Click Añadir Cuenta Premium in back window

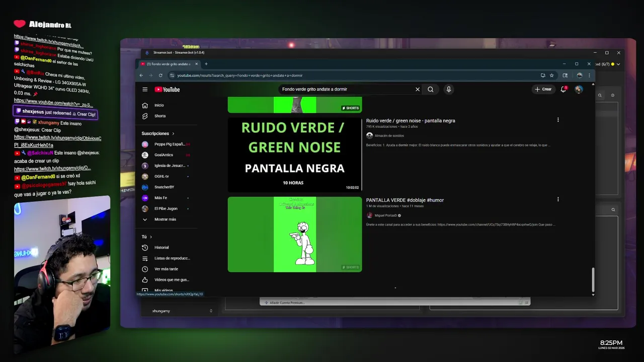(287, 303)
